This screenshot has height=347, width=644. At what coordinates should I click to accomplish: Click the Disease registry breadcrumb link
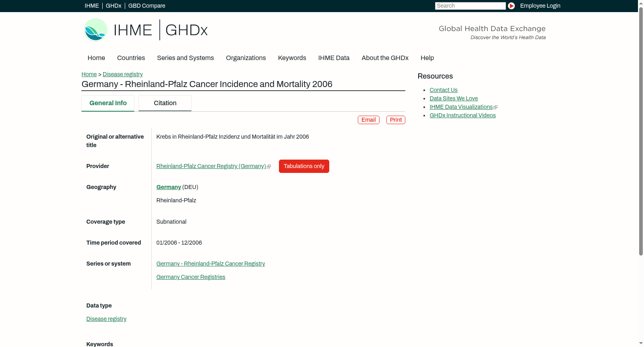[123, 74]
